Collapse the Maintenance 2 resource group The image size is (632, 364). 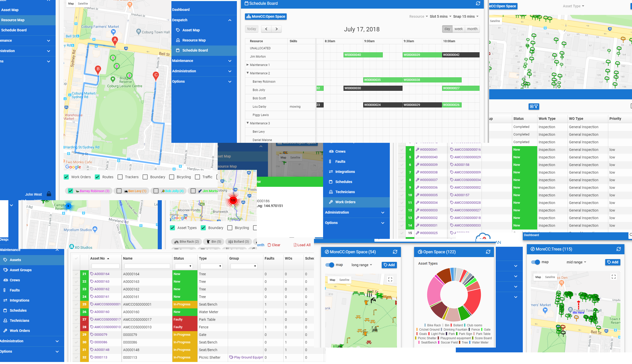[248, 73]
